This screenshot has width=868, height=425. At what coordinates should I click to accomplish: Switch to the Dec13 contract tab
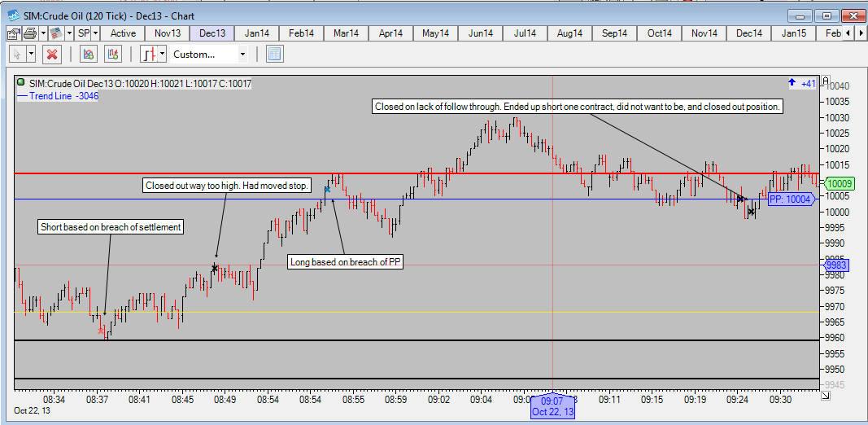pos(212,33)
